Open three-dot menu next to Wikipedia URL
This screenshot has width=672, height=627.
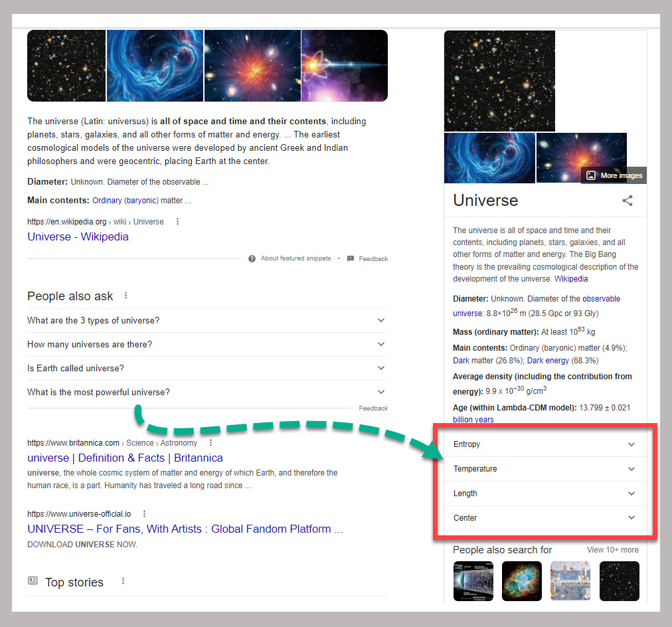click(x=177, y=222)
